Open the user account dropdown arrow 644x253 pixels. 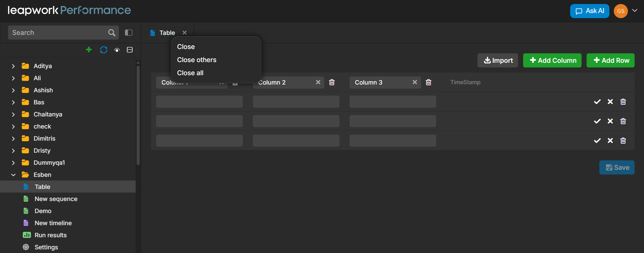click(x=635, y=10)
